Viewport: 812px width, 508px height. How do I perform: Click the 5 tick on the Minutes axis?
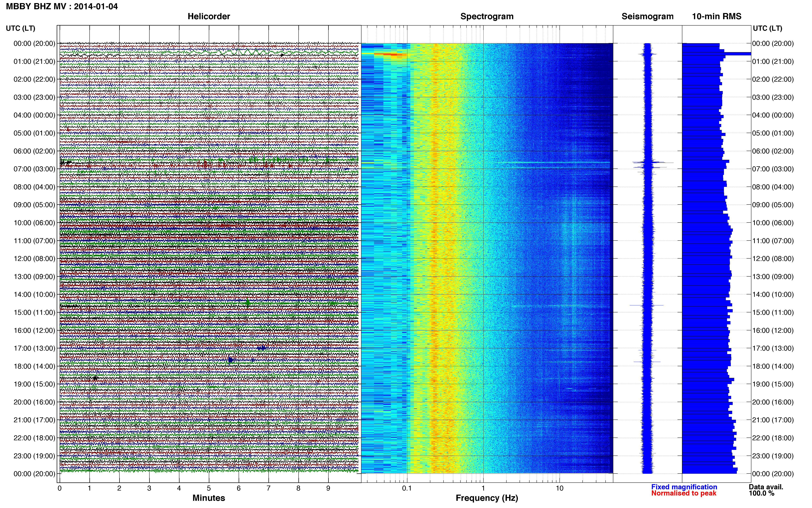point(209,488)
